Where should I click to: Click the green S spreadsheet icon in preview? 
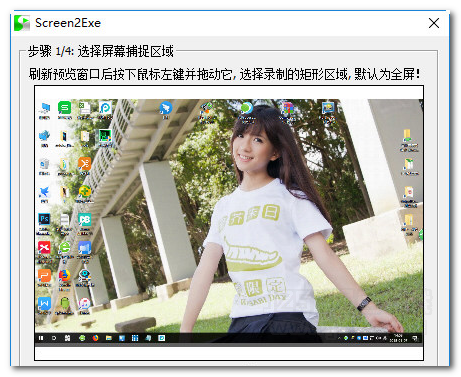point(64,108)
